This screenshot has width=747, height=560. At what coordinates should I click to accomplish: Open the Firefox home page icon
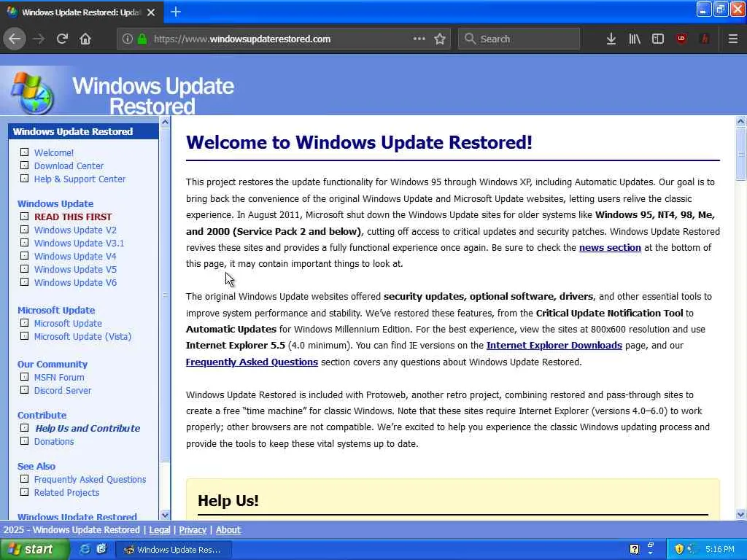coord(85,39)
